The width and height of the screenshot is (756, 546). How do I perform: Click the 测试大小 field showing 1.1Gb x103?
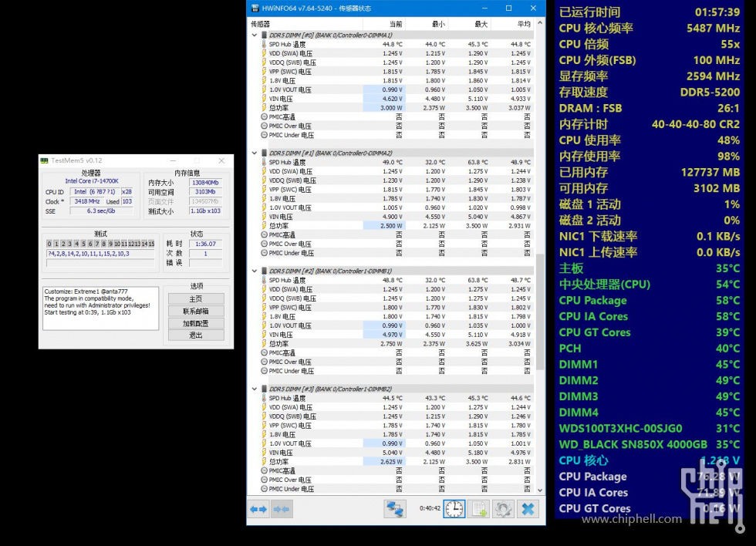205,211
